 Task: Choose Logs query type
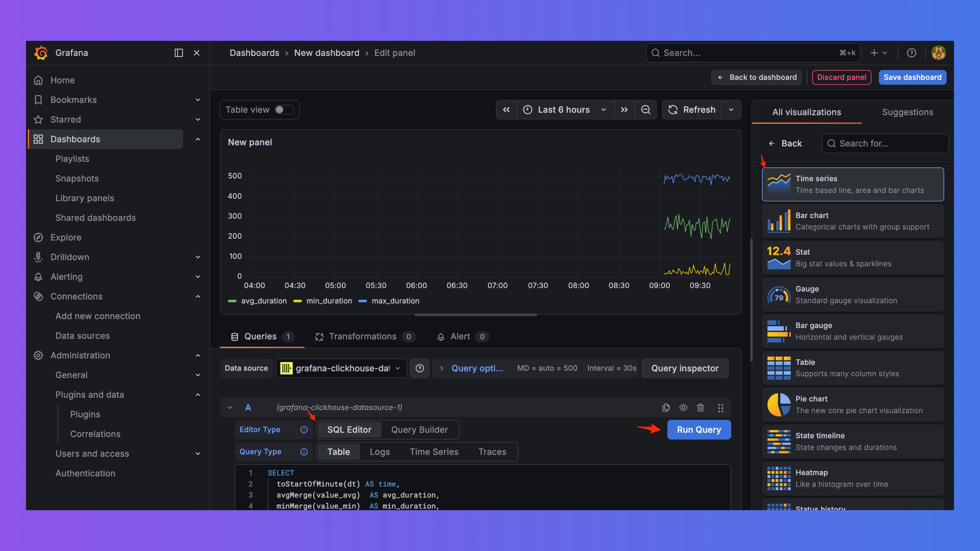click(380, 452)
